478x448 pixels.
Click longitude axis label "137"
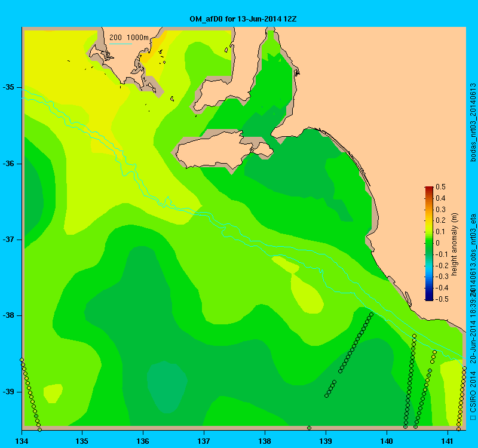click(x=204, y=441)
